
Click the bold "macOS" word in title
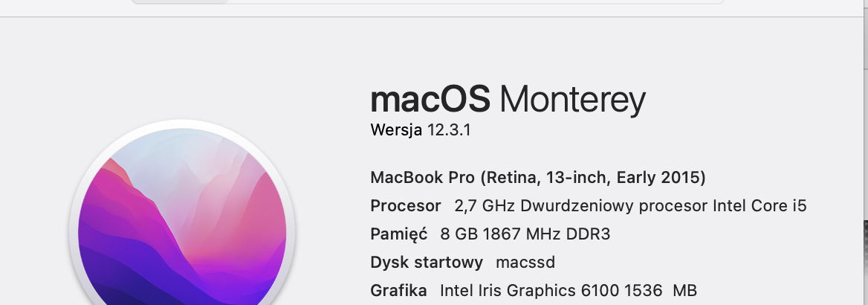pos(430,99)
